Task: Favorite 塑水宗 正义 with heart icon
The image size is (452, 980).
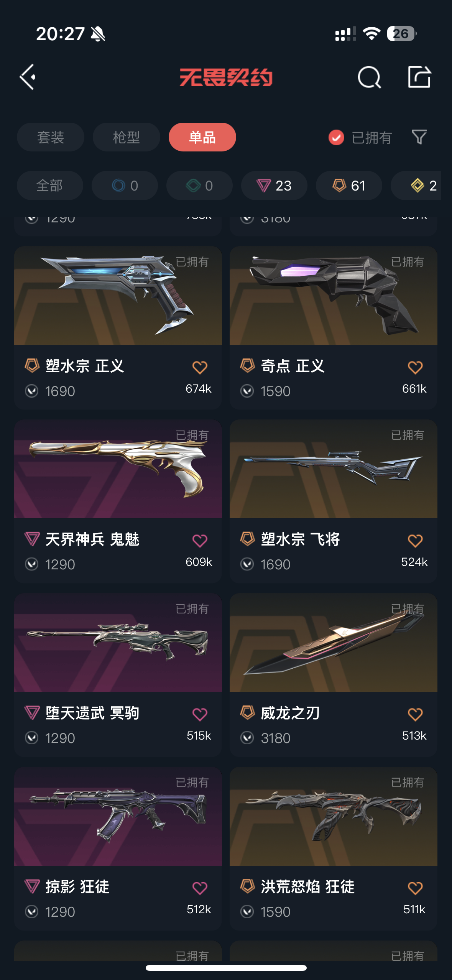Action: click(200, 367)
